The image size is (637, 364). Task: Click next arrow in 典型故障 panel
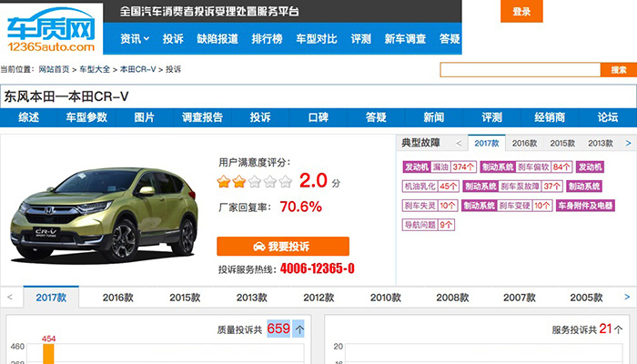coord(629,143)
